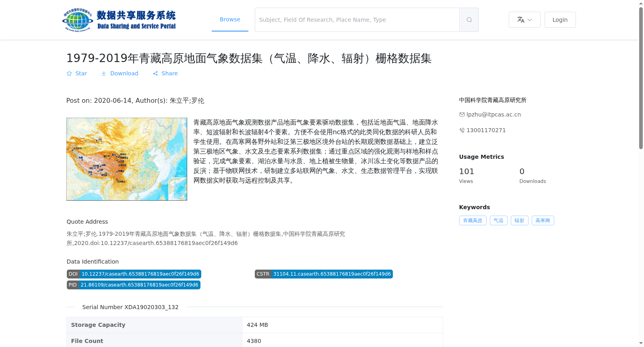Click the dataset title heading
This screenshot has width=644, height=347.
click(249, 58)
